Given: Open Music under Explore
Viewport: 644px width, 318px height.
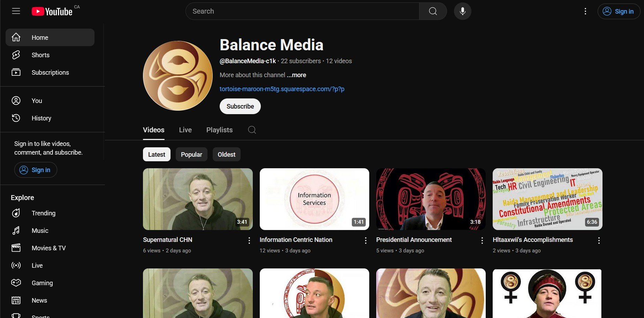Looking at the screenshot, I should click(50, 230).
